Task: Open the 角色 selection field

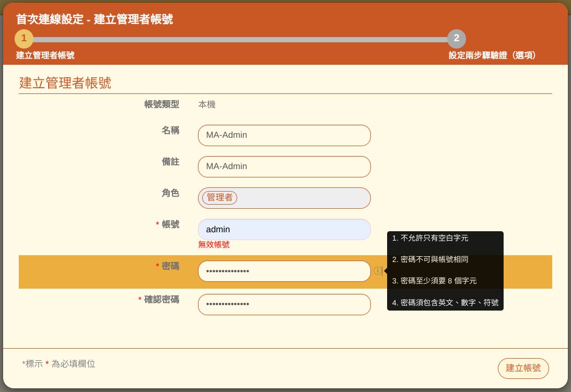Action: (303, 198)
